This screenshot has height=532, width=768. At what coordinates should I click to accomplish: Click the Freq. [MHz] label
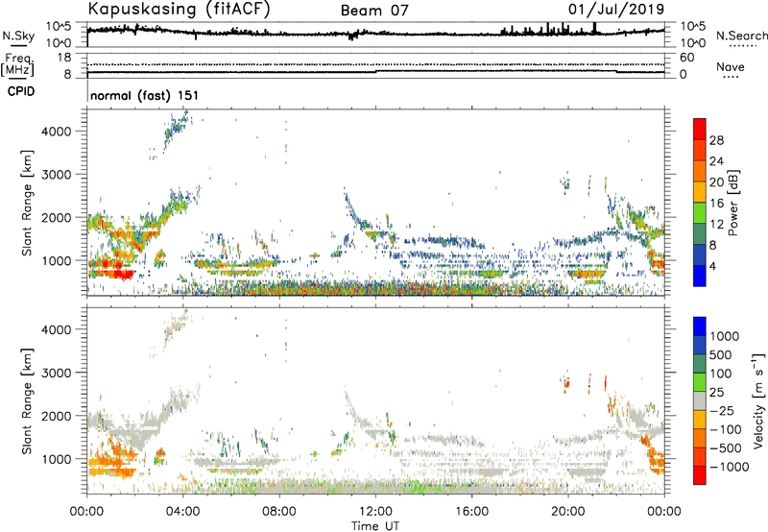pos(17,64)
